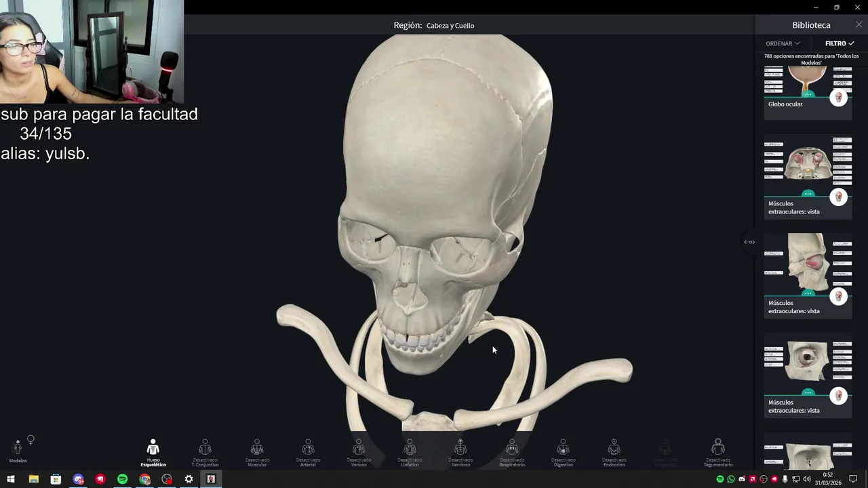Enable the Linfático system layer

coord(410,453)
